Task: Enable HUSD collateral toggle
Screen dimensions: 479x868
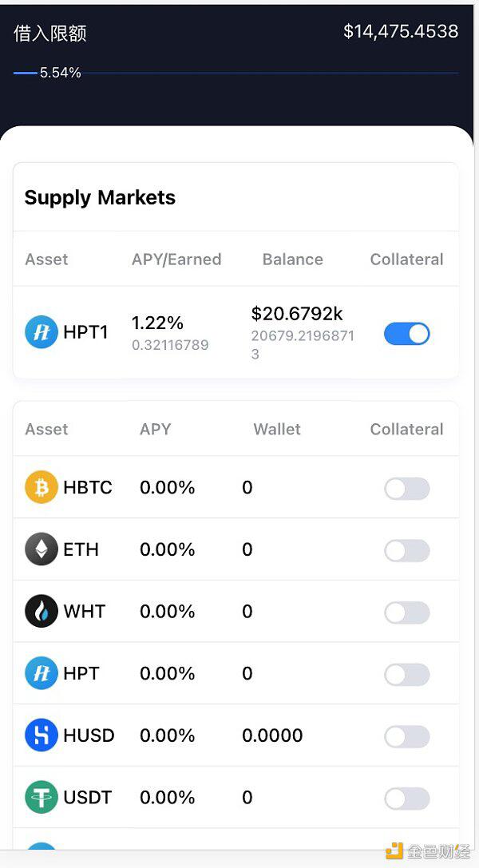Action: click(x=406, y=736)
